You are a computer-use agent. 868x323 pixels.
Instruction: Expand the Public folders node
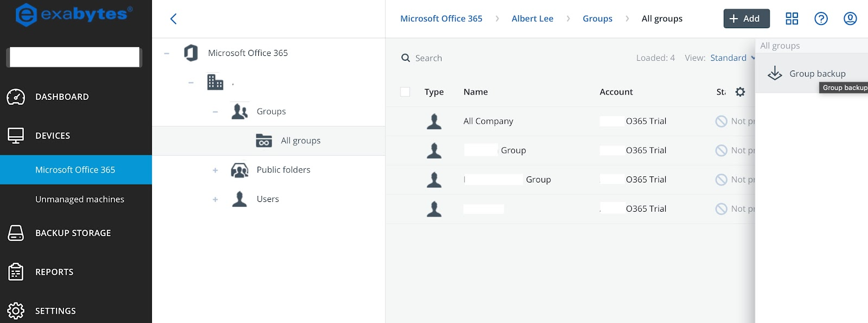click(215, 170)
